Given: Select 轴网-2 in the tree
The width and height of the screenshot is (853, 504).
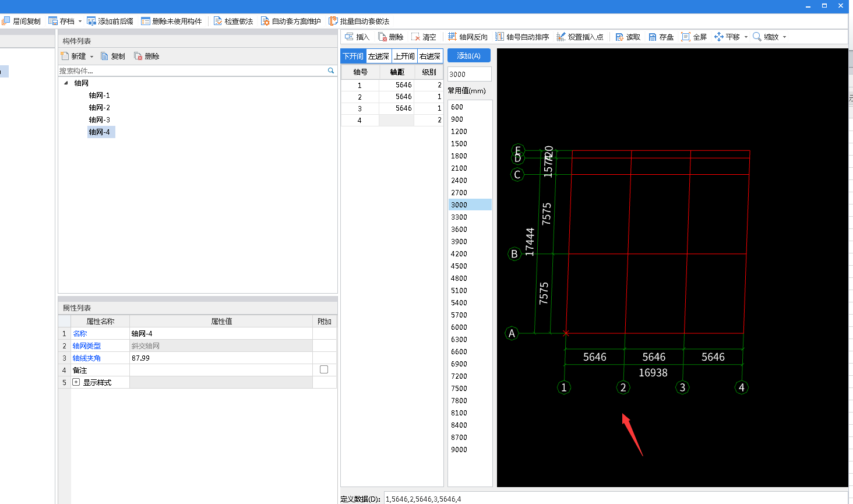Looking at the screenshot, I should pos(99,107).
